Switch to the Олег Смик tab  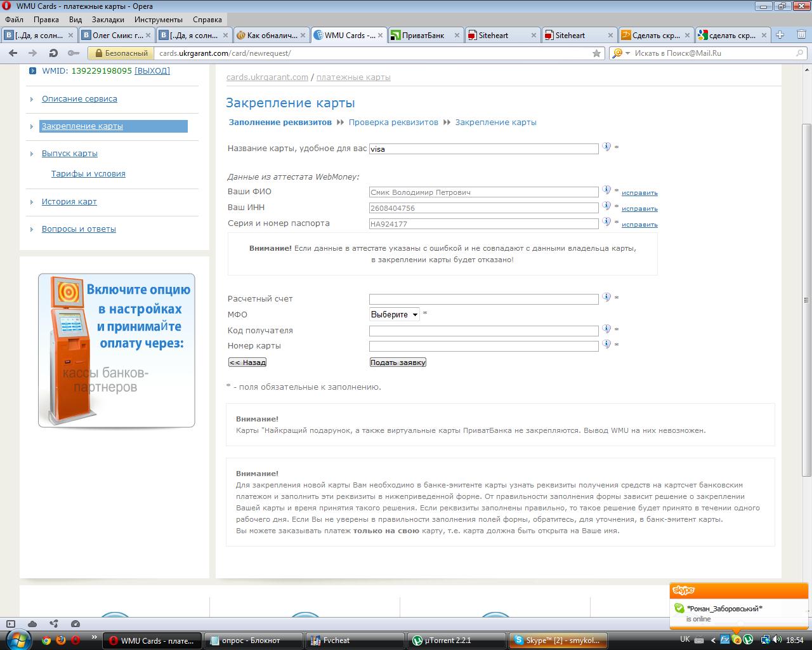(117, 35)
